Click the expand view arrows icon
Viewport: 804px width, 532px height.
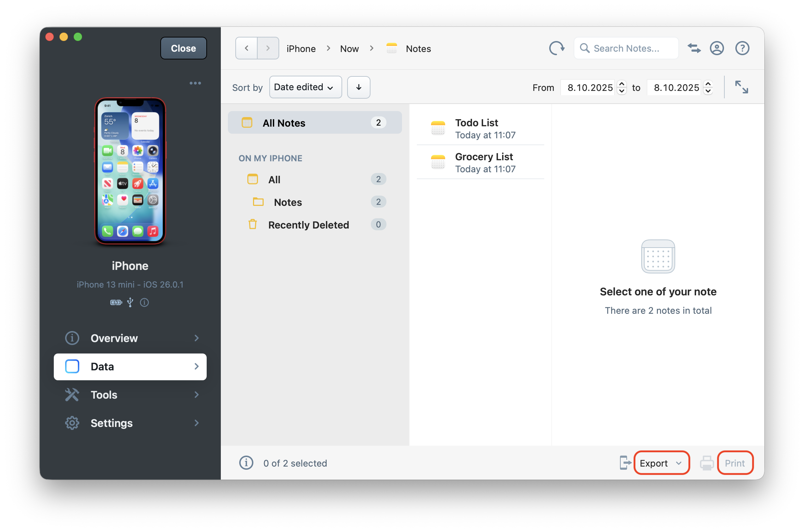click(x=741, y=87)
